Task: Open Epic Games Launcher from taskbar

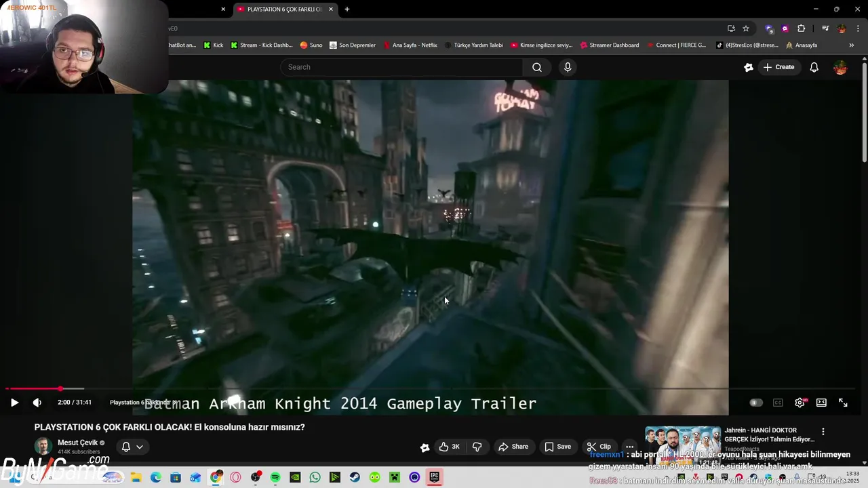Action: point(435,477)
